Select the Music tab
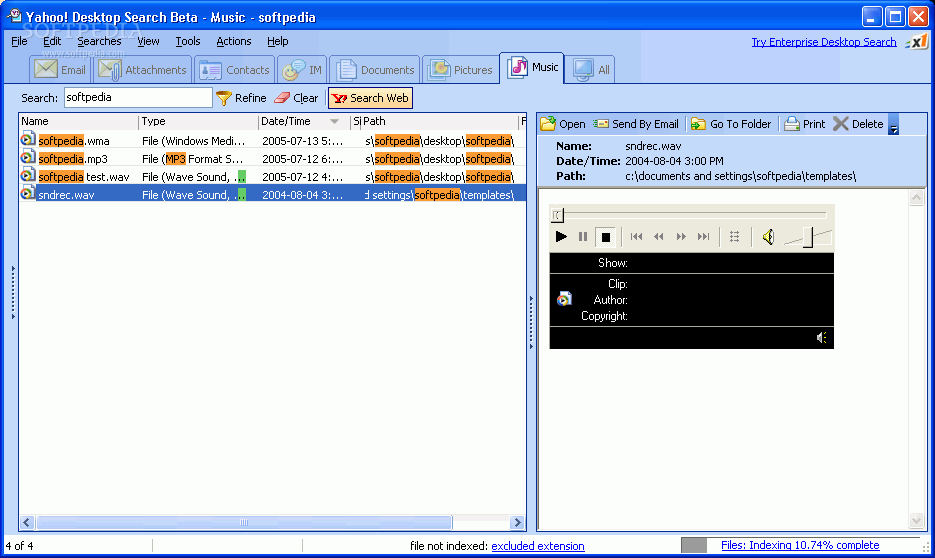The image size is (935, 558). pyautogui.click(x=532, y=68)
